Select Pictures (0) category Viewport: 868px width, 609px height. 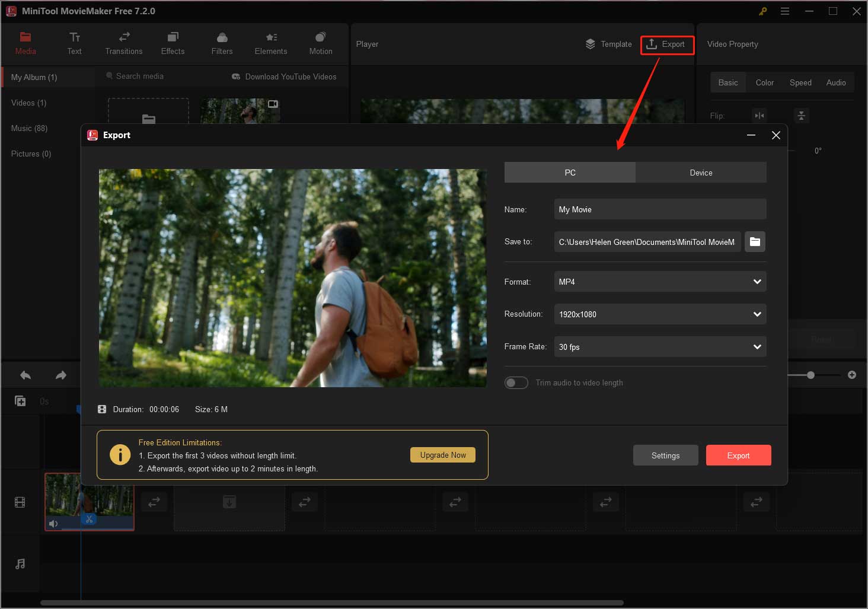[31, 154]
